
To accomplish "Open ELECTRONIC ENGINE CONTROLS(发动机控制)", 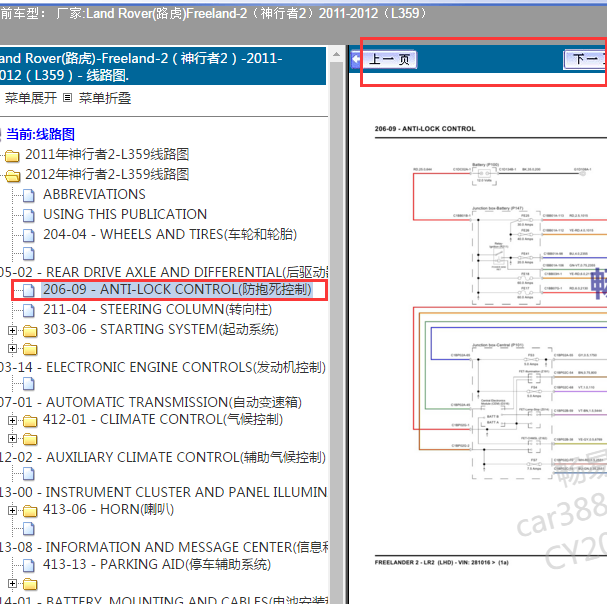I will point(163,367).
